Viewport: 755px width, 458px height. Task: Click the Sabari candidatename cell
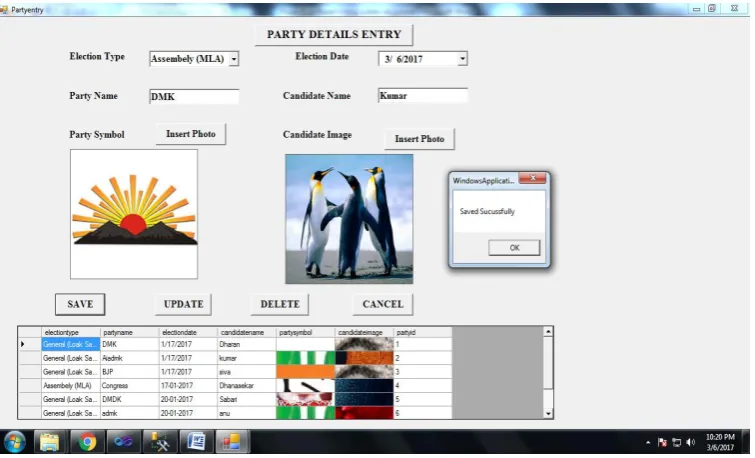coord(247,399)
